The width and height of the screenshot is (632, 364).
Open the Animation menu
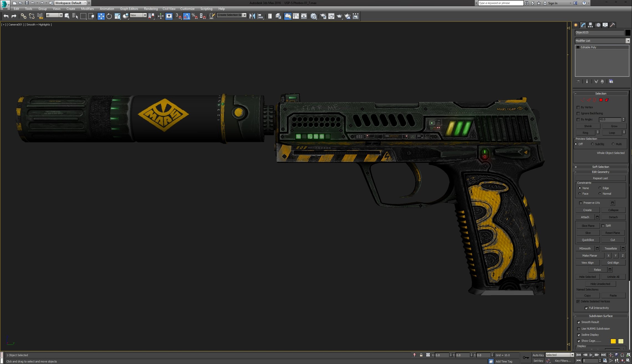107,9
